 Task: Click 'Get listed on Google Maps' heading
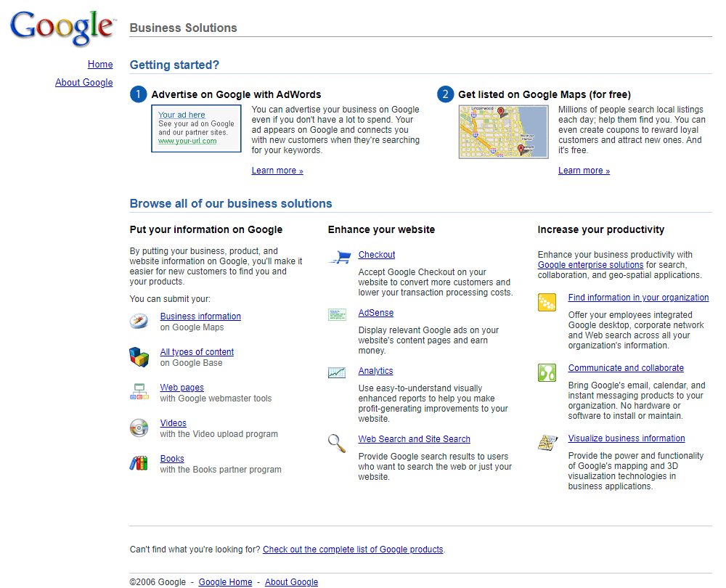544,94
